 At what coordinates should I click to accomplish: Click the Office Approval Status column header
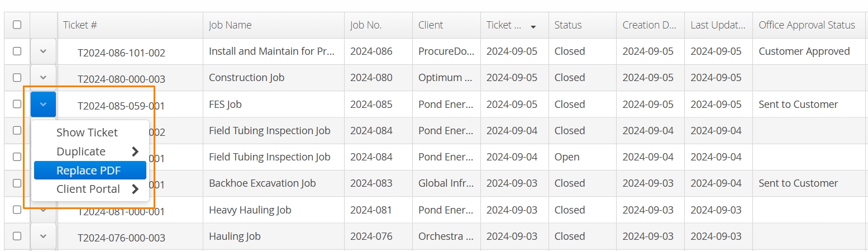807,25
